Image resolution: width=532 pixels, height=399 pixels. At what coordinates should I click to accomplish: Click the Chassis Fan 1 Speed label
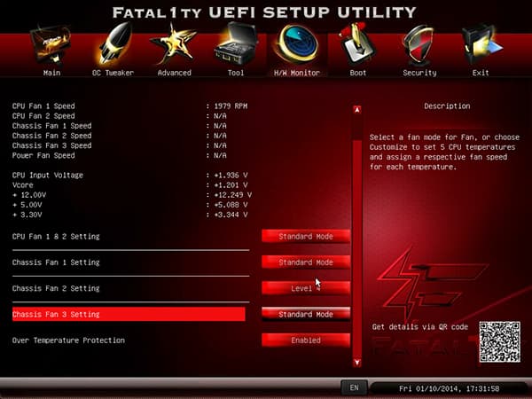point(52,126)
